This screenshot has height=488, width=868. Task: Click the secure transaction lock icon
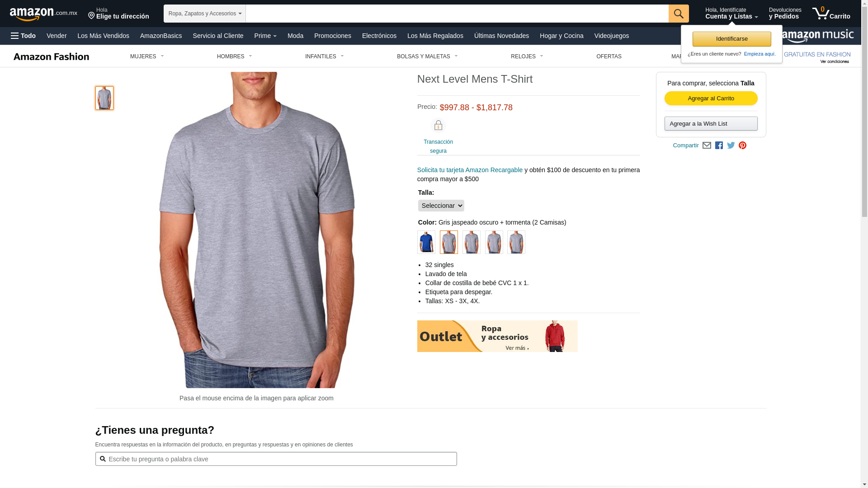(438, 126)
